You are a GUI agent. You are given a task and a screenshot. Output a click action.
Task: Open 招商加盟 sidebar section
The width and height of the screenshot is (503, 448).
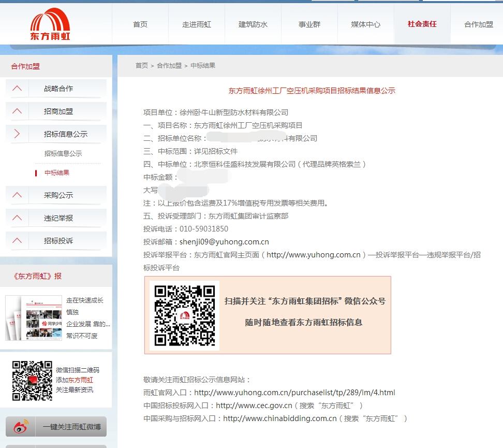click(x=58, y=111)
